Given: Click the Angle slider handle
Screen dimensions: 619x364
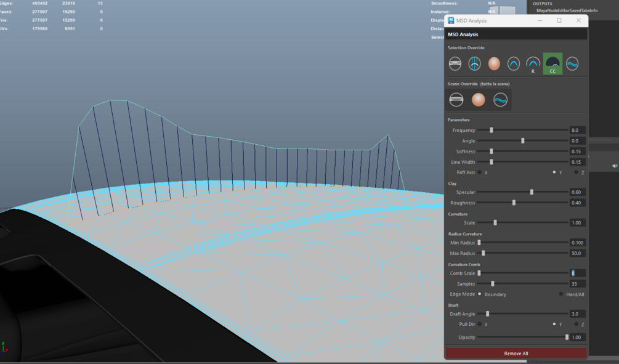Looking at the screenshot, I should pos(523,140).
